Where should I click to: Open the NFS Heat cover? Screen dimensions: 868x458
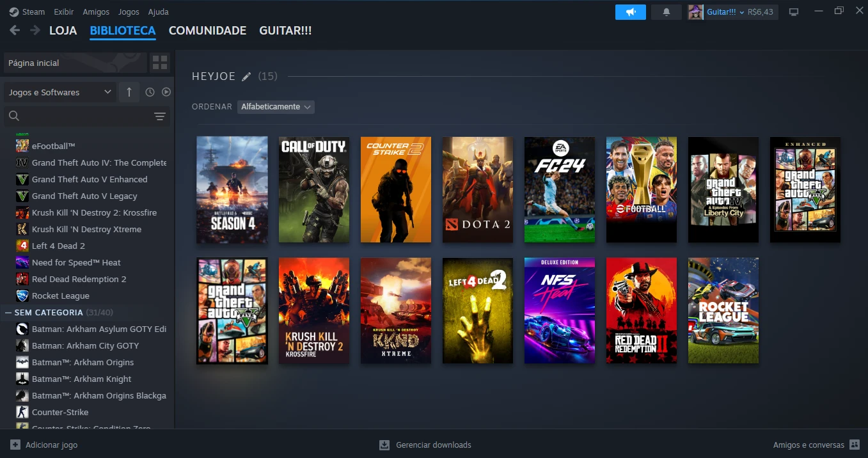(560, 311)
